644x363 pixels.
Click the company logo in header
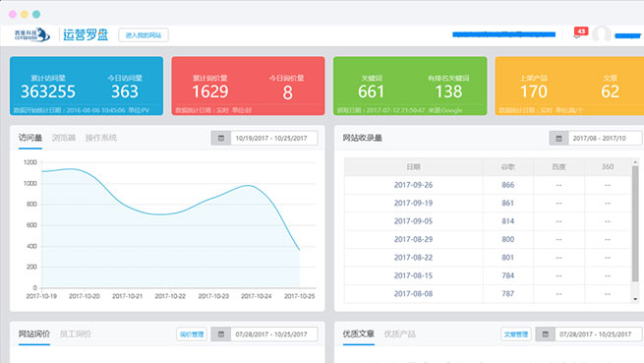tap(32, 35)
